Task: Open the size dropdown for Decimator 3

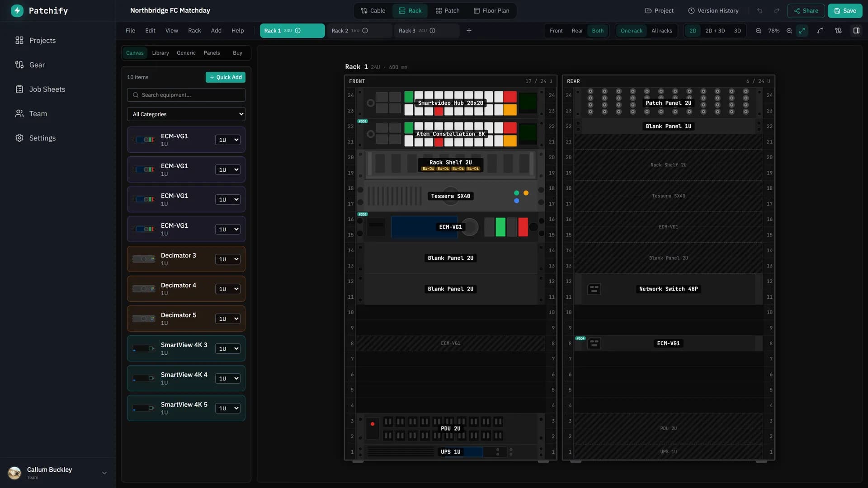Action: (227, 259)
